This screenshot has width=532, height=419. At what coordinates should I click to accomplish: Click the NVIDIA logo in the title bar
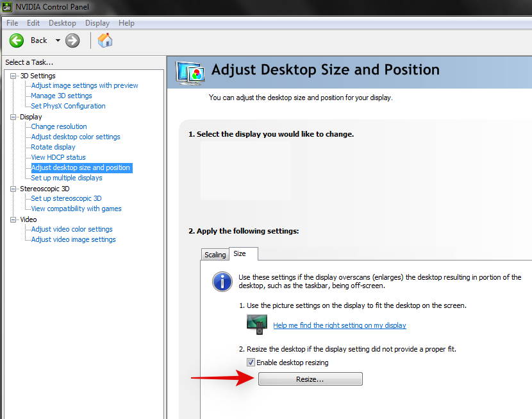tap(7, 7)
